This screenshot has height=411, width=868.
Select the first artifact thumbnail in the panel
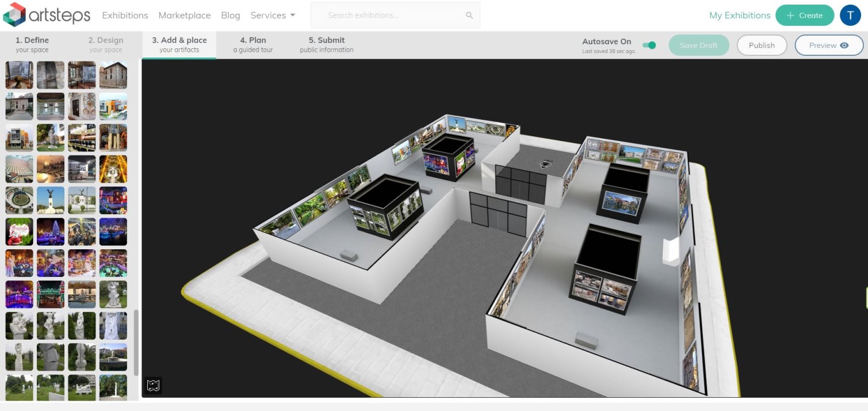(x=19, y=75)
